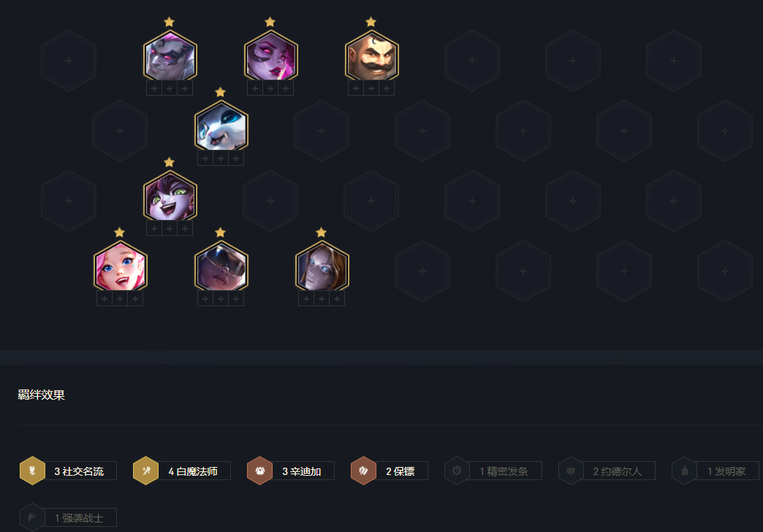Select the Senna portrait wearing a visor

click(221, 266)
